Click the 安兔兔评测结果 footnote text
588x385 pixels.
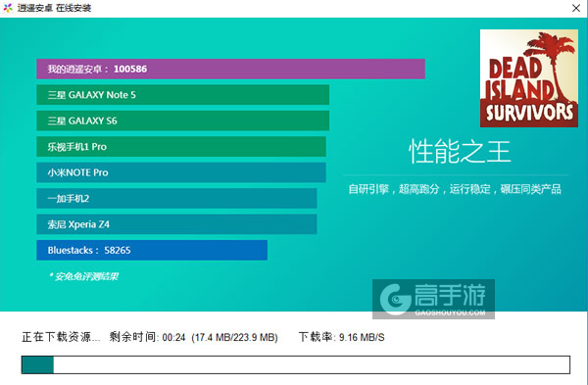[x=84, y=276]
